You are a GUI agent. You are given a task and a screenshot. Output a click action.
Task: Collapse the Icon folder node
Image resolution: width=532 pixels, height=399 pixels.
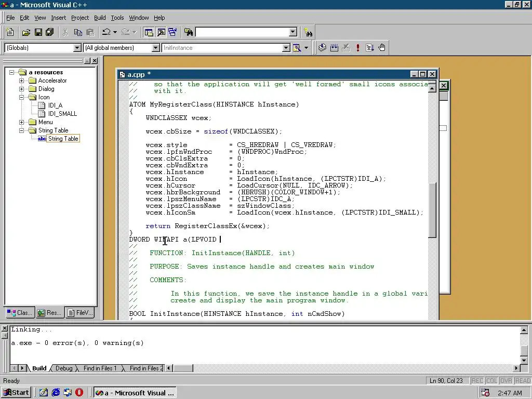pyautogui.click(x=21, y=97)
